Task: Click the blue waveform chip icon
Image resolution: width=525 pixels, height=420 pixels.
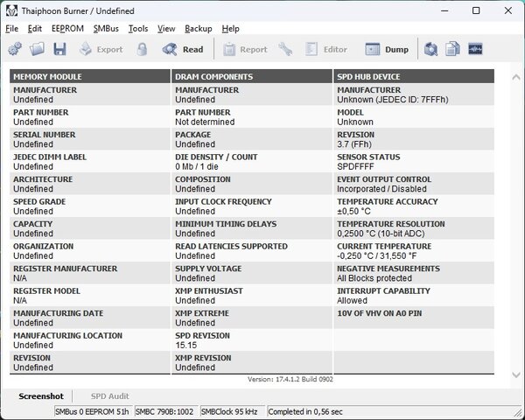Action: tap(475, 49)
